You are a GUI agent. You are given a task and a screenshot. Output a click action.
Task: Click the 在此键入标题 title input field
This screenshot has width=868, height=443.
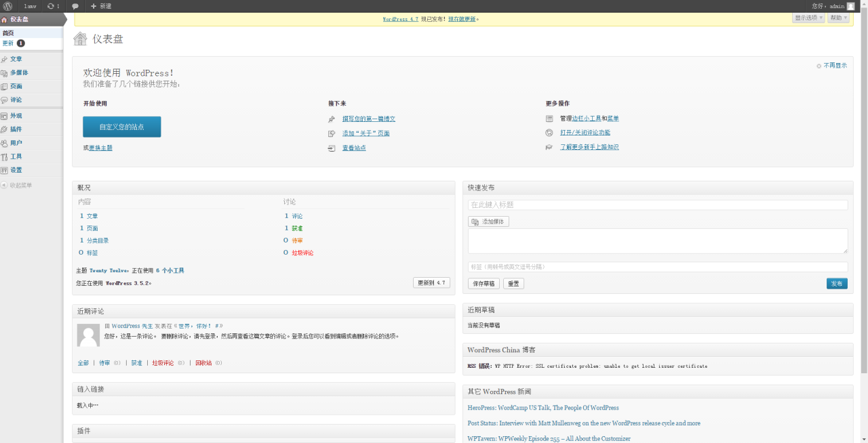657,205
